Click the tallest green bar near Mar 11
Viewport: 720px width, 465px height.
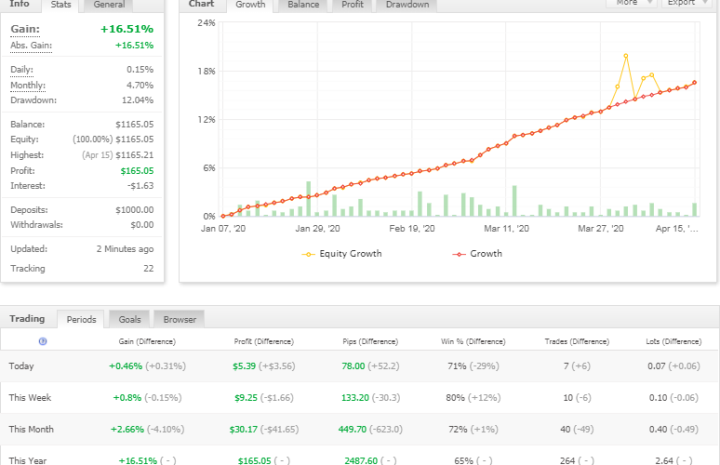pyautogui.click(x=514, y=200)
